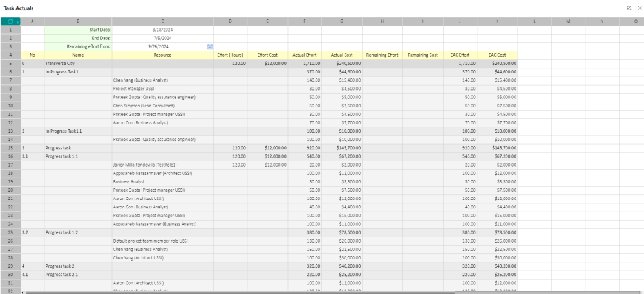Image resolution: width=644 pixels, height=294 pixels.
Task: Click the 'Name' column heading cell
Action: 78,55
